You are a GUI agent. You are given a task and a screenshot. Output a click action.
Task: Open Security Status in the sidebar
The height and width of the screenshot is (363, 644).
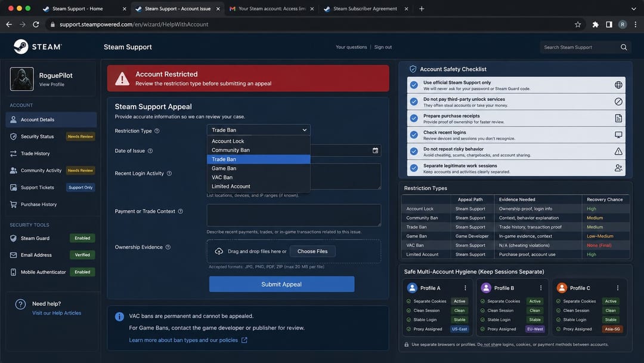(51, 137)
